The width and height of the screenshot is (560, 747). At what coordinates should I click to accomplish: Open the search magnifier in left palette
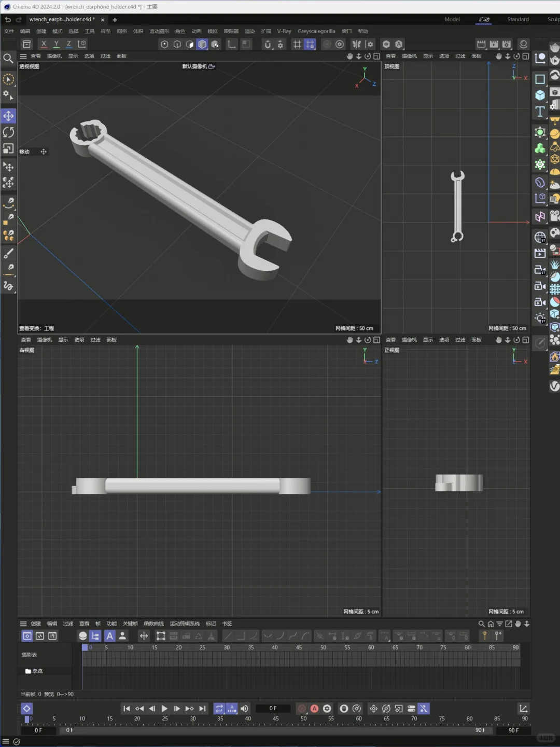[x=8, y=58]
